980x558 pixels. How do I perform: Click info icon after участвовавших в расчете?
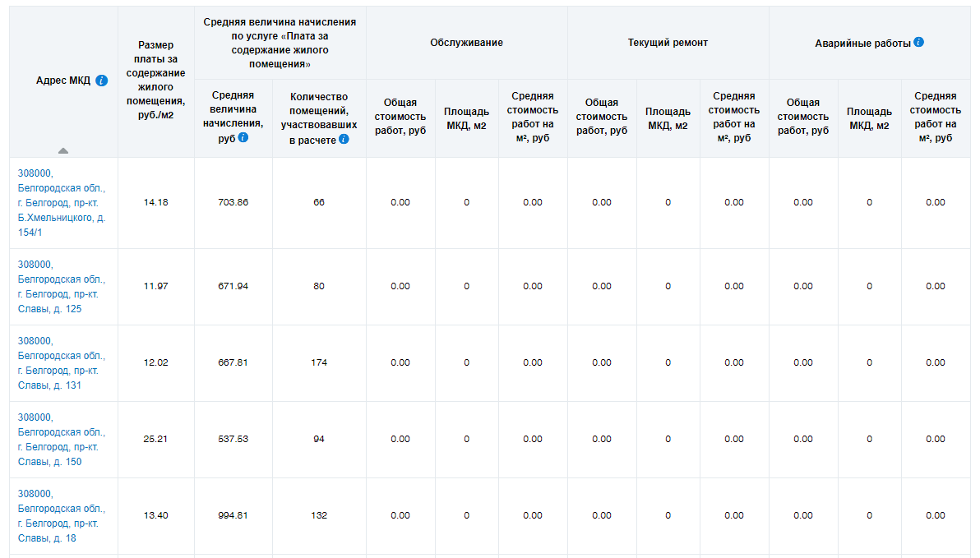pos(344,139)
